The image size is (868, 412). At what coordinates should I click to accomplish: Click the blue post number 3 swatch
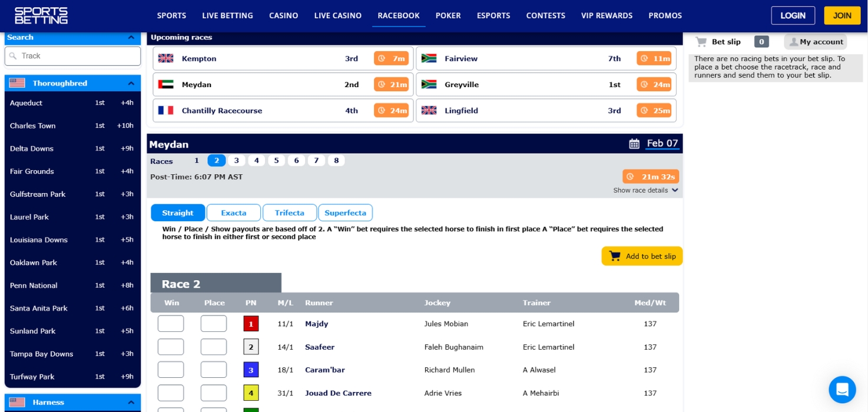tap(251, 370)
